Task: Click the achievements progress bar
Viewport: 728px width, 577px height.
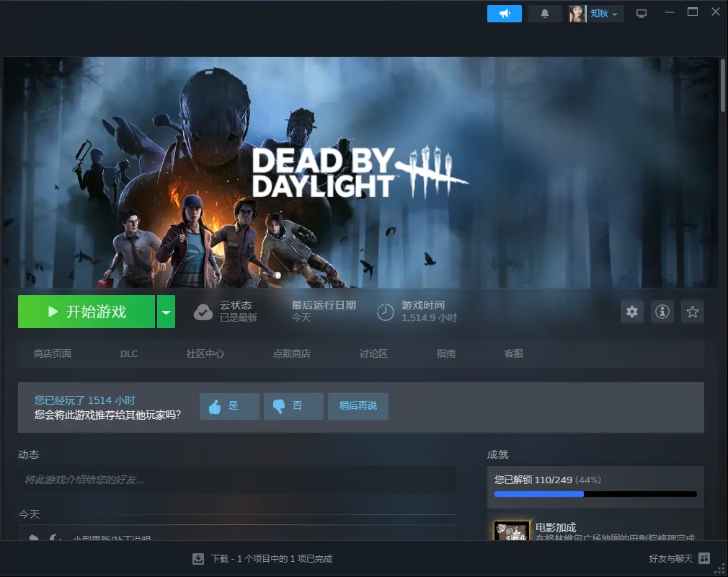Action: (595, 494)
